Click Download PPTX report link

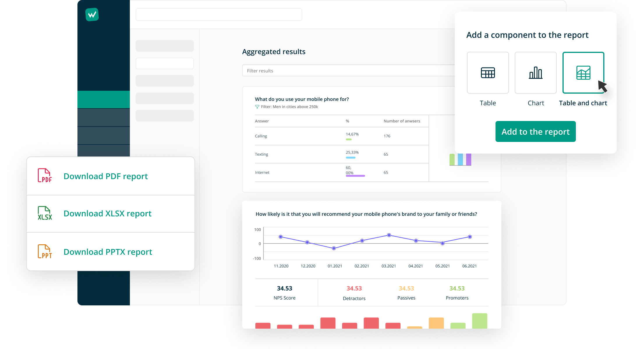pyautogui.click(x=108, y=252)
